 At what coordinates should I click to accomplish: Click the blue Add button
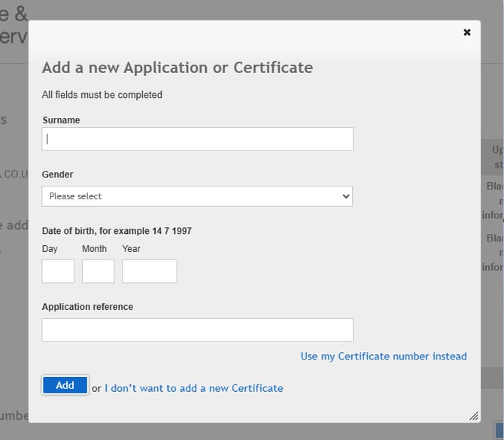65,385
